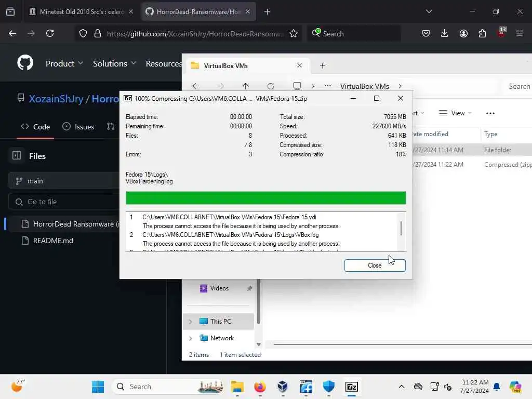Click the Go to file search field
532x399 pixels.
(x=64, y=202)
